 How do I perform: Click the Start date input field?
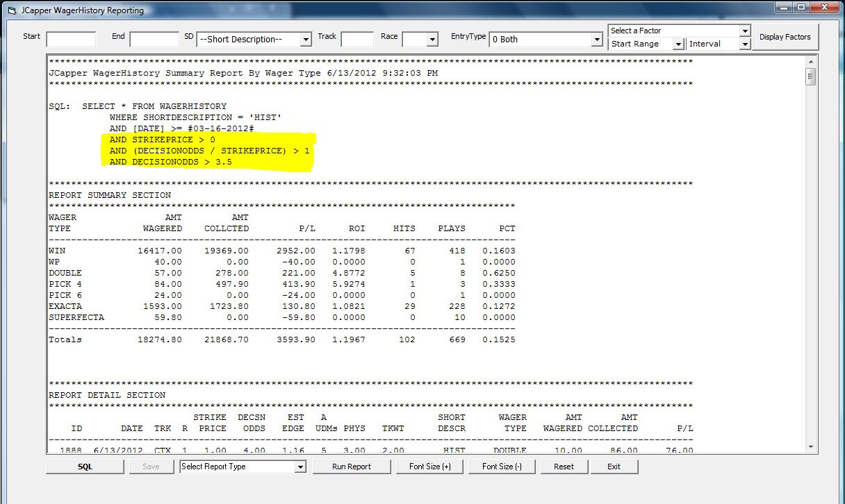click(71, 40)
